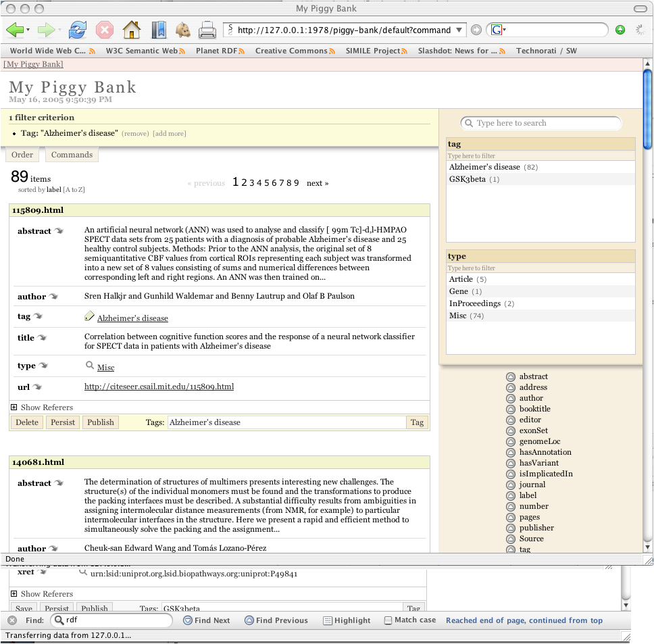
Task: Expand the abstract facet in the sidebar
Action: [511, 376]
